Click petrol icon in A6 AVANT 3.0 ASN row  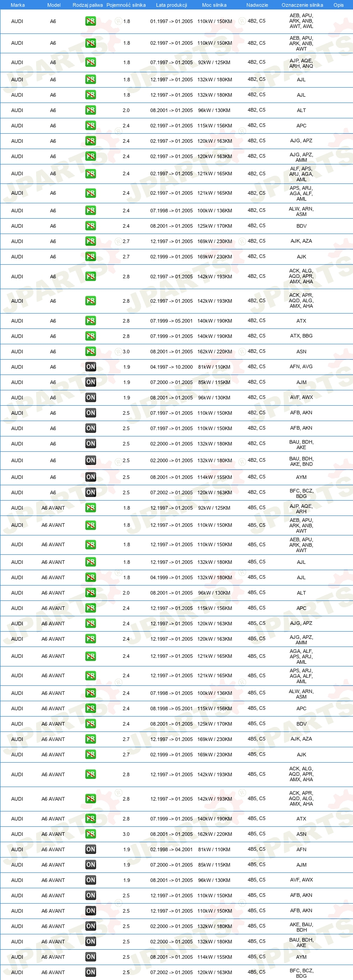coord(91,834)
